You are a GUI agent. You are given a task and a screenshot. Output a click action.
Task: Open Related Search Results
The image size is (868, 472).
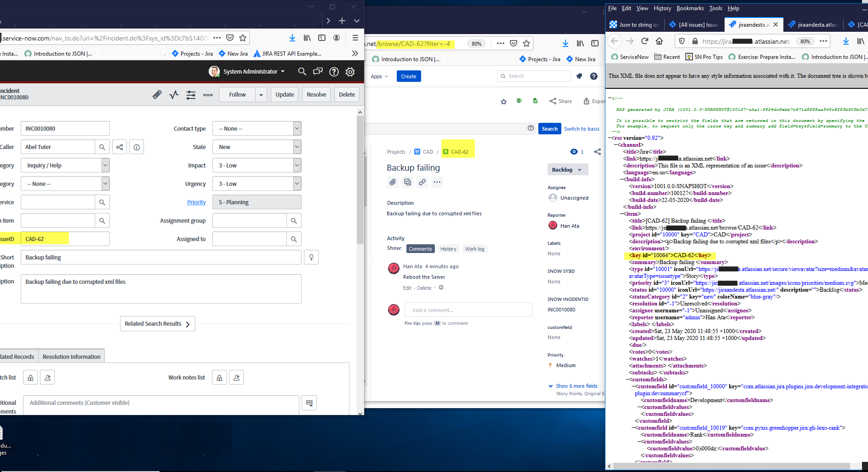[x=158, y=324]
